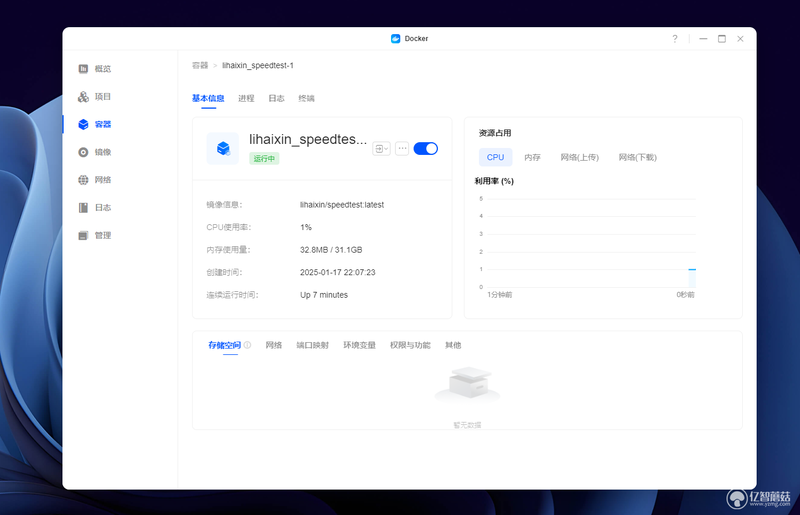Click the 32.8MB / 31.1GB memory value
Viewport: 800px width, 515px height.
331,250
